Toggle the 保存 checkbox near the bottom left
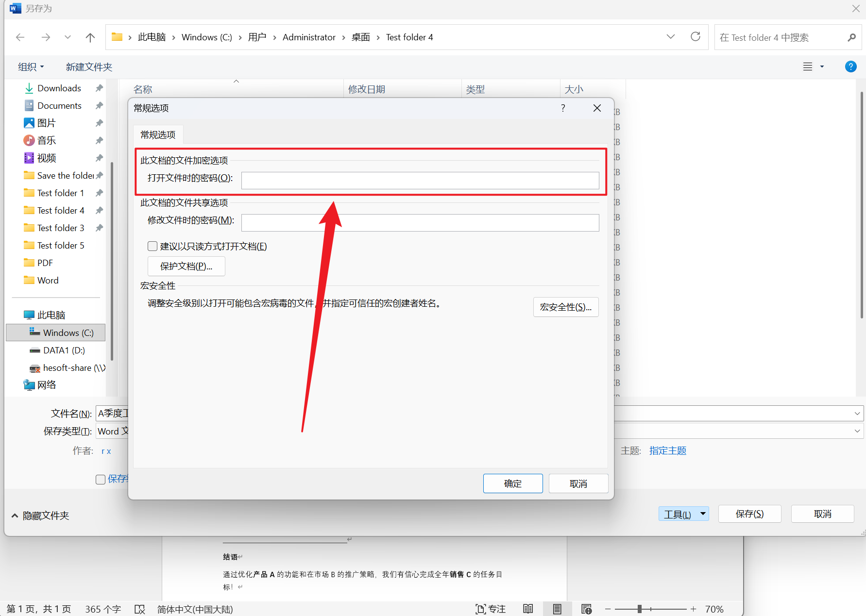Screen dimensions: 866x616 pos(101,479)
